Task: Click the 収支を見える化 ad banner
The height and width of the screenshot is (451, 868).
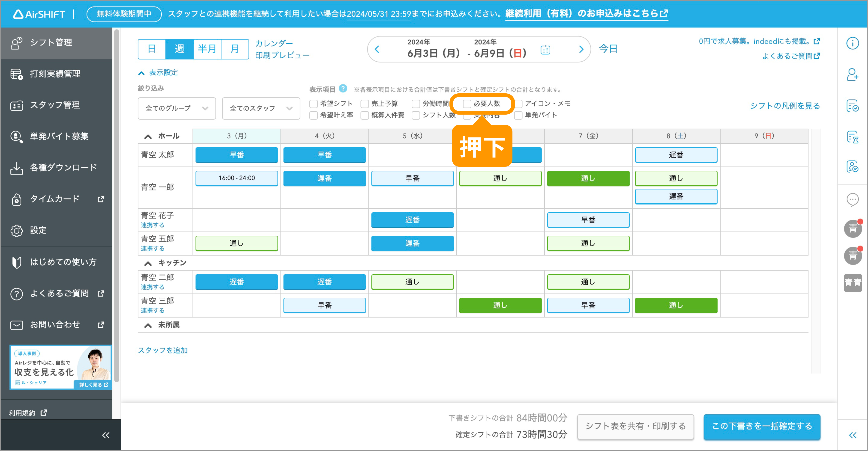Action: (x=61, y=367)
